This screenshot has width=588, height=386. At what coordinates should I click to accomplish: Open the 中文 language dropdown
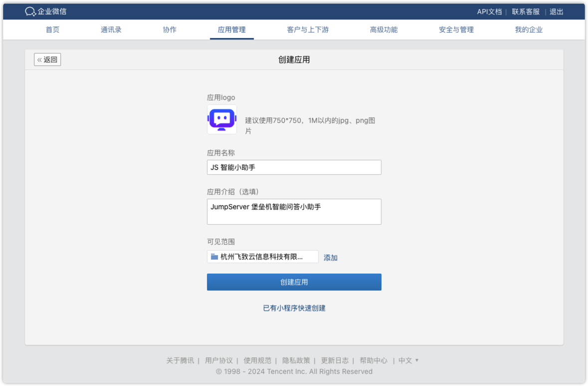pos(408,360)
